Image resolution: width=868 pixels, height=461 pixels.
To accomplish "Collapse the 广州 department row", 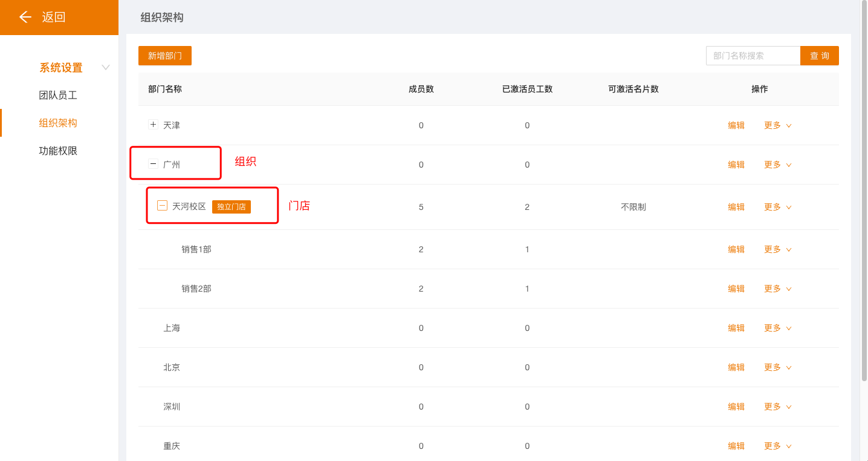I will tap(153, 164).
